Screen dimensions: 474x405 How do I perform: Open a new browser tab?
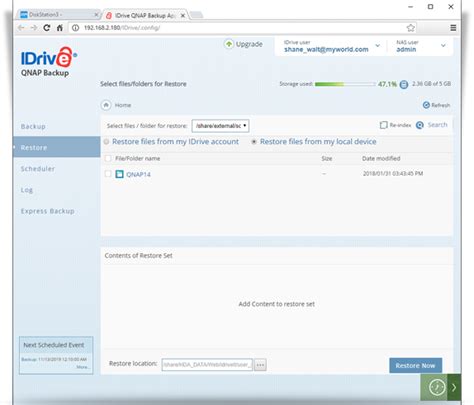point(197,15)
